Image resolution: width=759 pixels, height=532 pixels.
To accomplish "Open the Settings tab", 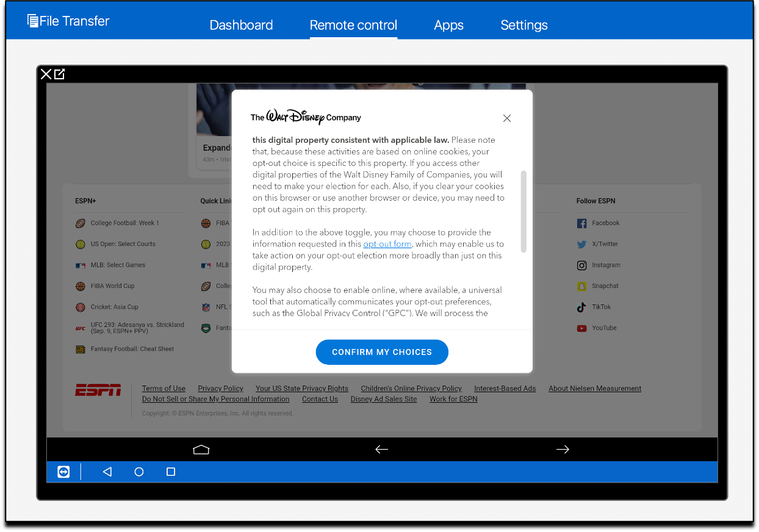I will pos(523,25).
